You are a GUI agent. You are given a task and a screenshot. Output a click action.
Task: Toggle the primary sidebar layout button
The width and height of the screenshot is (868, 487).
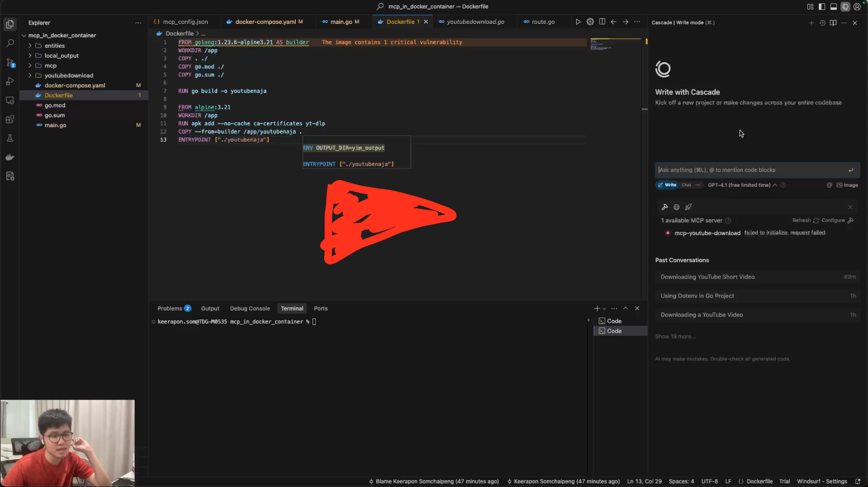pos(822,7)
